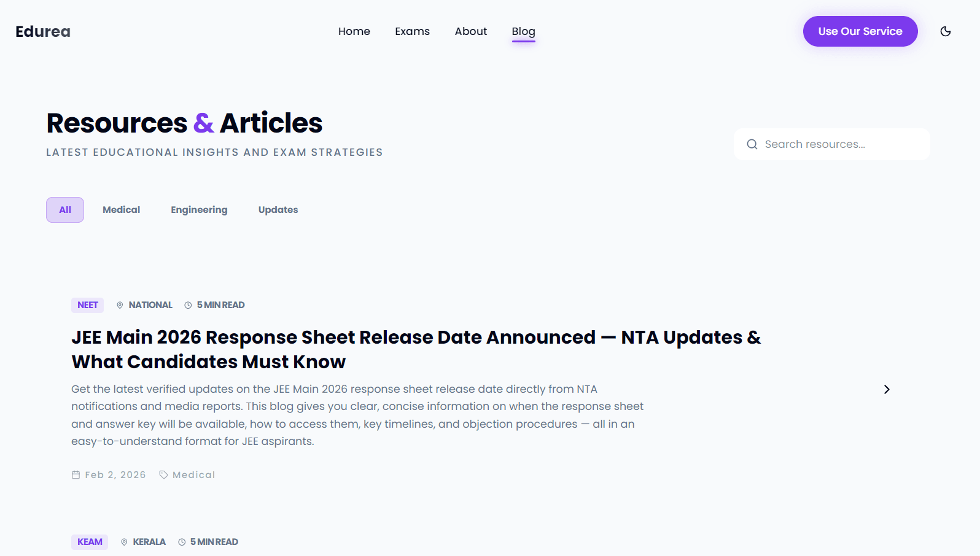Click the 5 MIN READ label next to NATIONAL
Screen dimensions: 980x556
pos(221,305)
